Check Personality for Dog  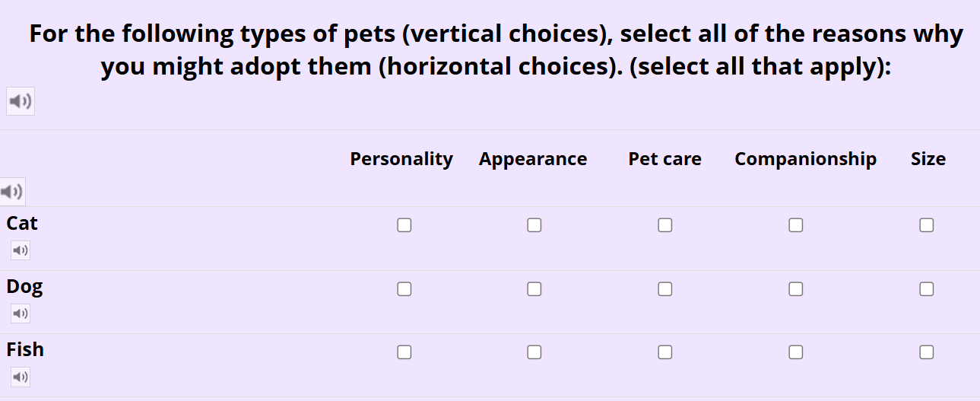point(404,289)
